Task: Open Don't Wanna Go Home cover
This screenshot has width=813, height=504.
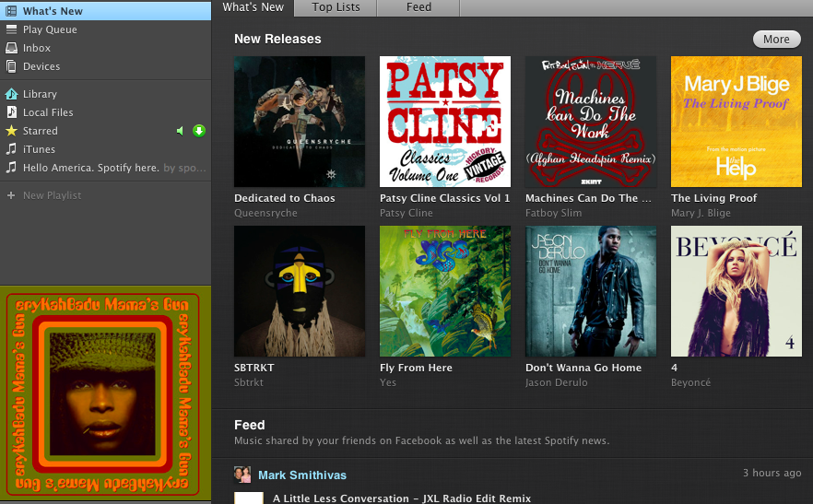Action: (591, 291)
